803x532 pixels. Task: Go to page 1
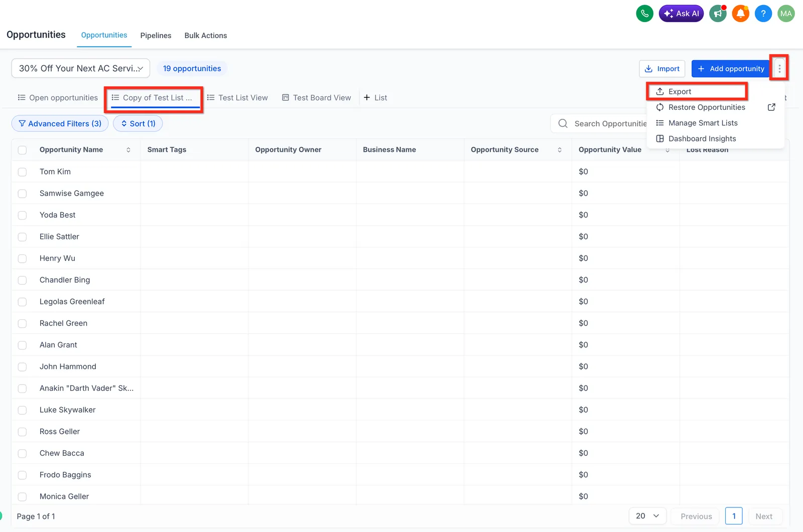point(734,516)
